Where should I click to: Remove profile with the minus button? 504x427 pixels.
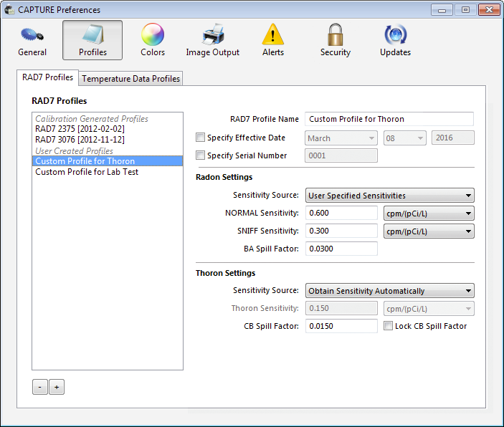coord(40,387)
